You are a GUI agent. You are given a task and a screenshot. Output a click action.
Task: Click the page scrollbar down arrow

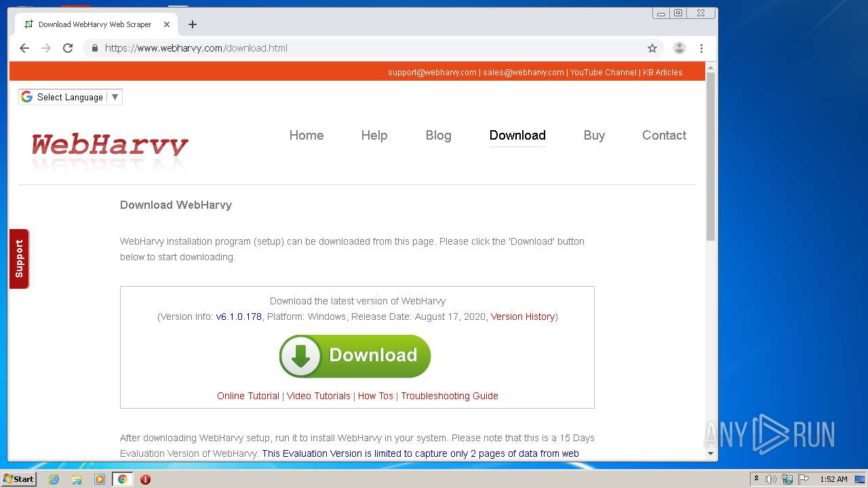click(x=711, y=453)
